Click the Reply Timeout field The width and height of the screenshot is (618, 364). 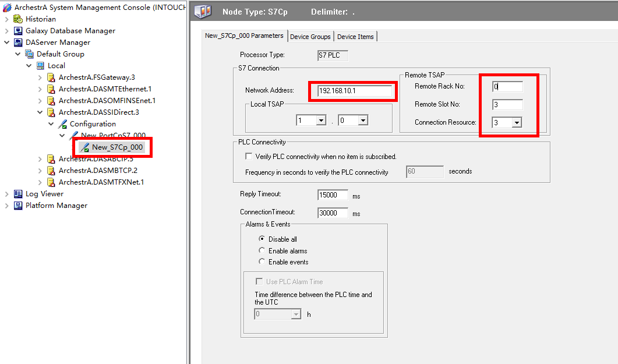pyautogui.click(x=333, y=195)
